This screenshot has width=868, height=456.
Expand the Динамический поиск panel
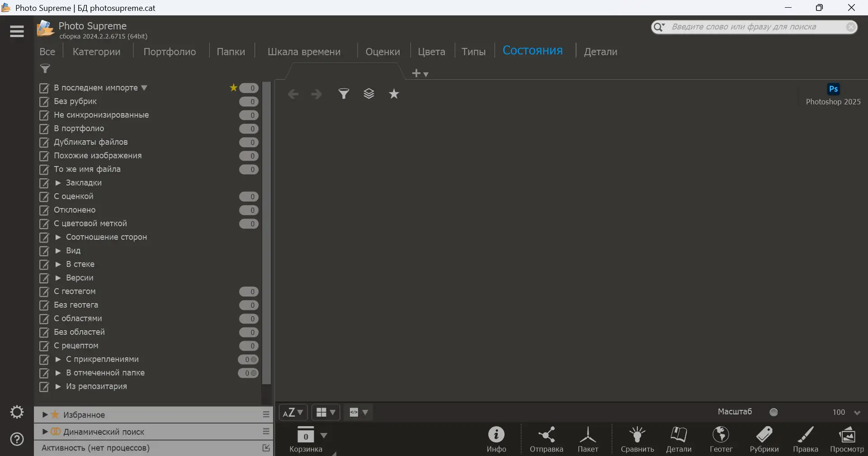[45, 432]
